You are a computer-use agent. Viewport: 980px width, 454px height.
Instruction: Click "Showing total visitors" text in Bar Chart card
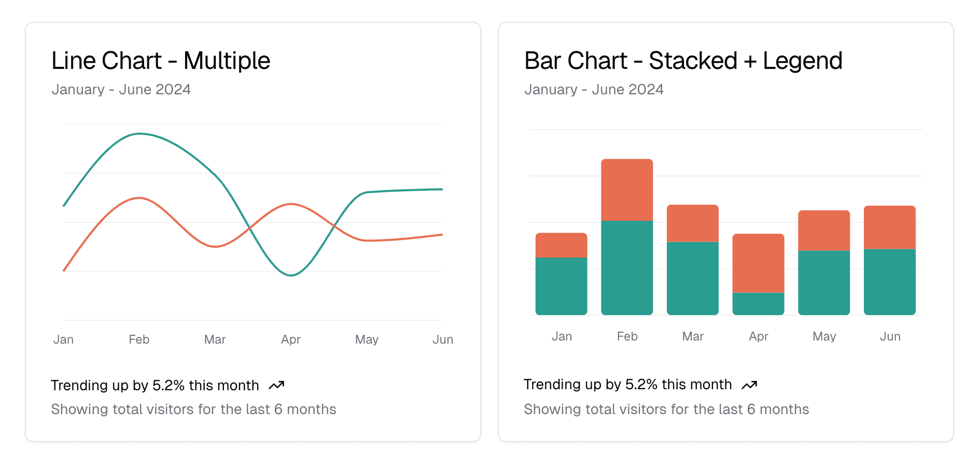[666, 409]
